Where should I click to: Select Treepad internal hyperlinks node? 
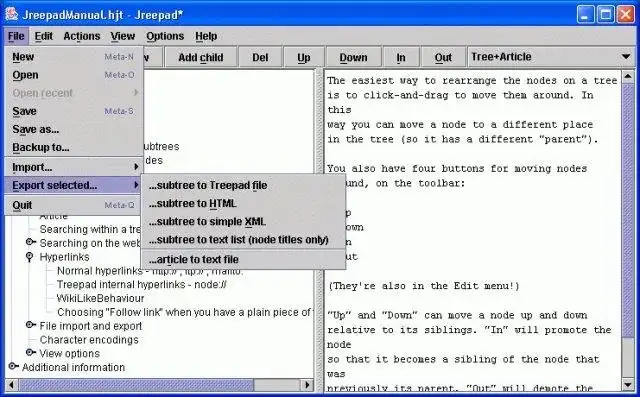pyautogui.click(x=142, y=284)
